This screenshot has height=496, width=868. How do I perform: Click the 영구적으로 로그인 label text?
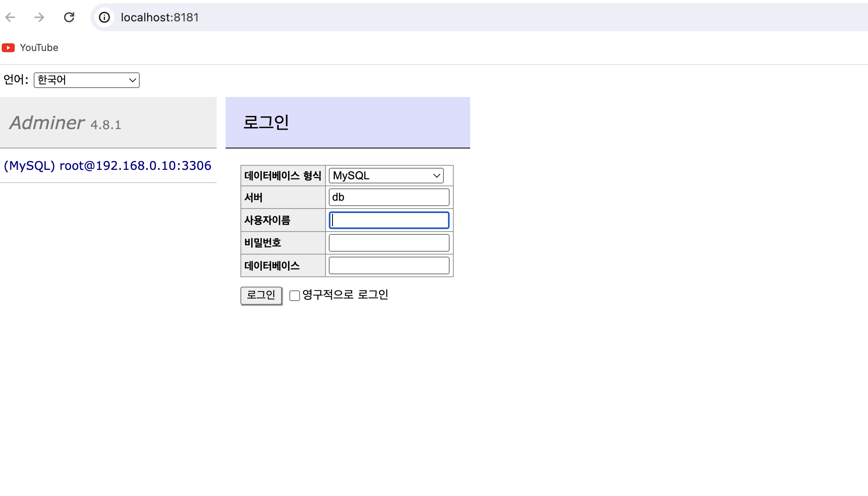point(345,294)
